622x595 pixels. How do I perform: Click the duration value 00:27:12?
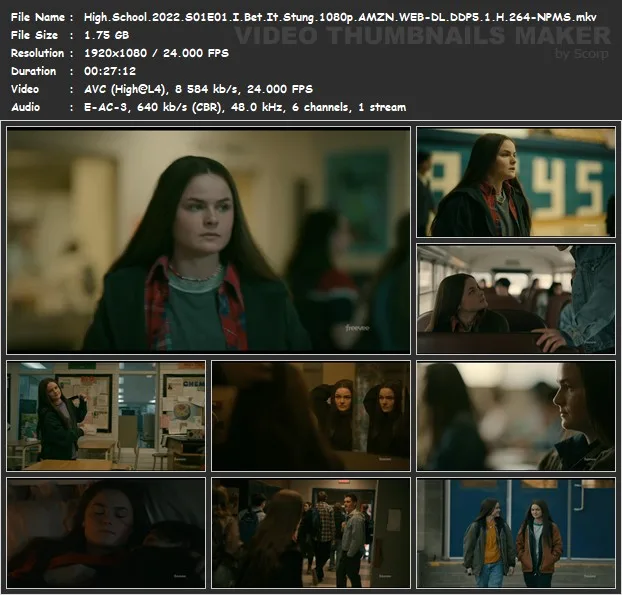(x=110, y=71)
